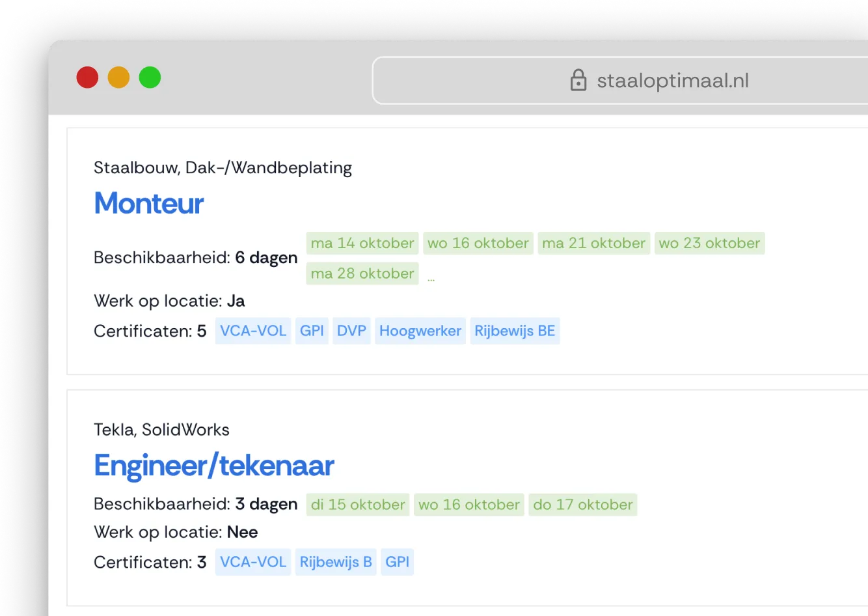Select the ma 21 oktober date tag
This screenshot has width=868, height=616.
point(593,244)
